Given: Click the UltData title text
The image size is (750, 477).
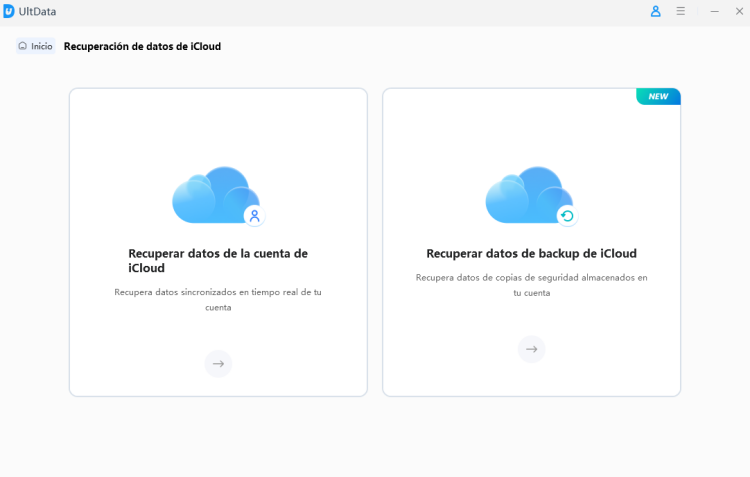Looking at the screenshot, I should [37, 11].
